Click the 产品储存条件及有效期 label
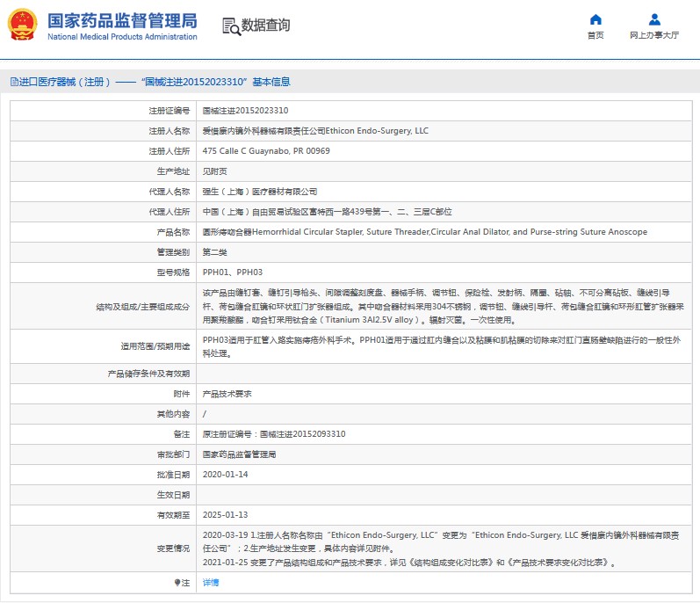700x603 pixels. point(148,374)
